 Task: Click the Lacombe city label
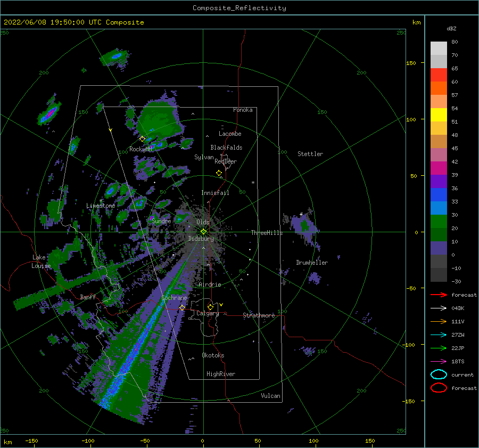[x=230, y=134]
